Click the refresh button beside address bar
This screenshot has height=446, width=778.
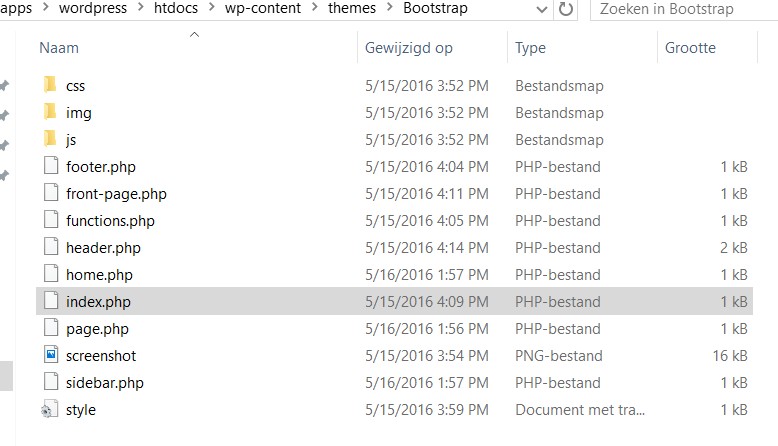tap(566, 9)
